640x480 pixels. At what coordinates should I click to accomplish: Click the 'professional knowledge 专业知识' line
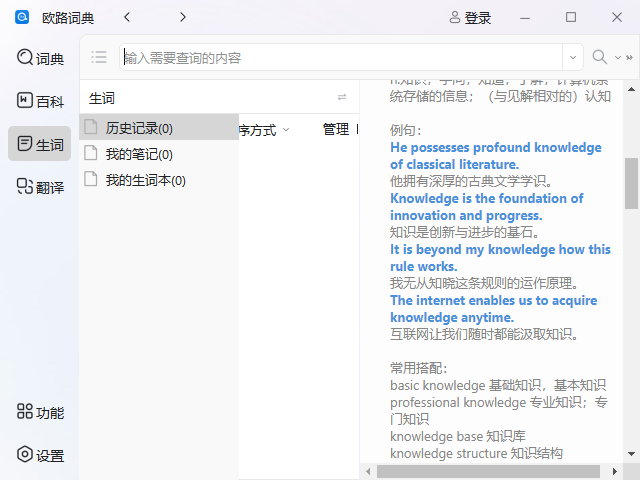[x=499, y=411]
